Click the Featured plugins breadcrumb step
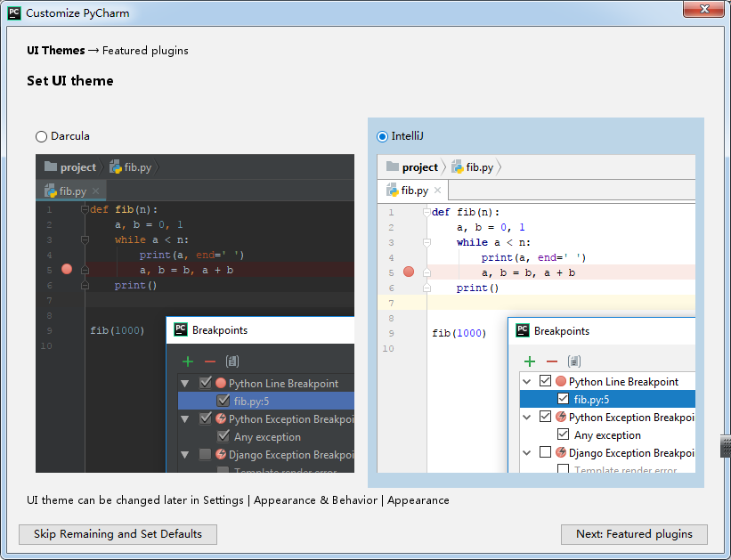This screenshot has height=560, width=731. (x=145, y=51)
